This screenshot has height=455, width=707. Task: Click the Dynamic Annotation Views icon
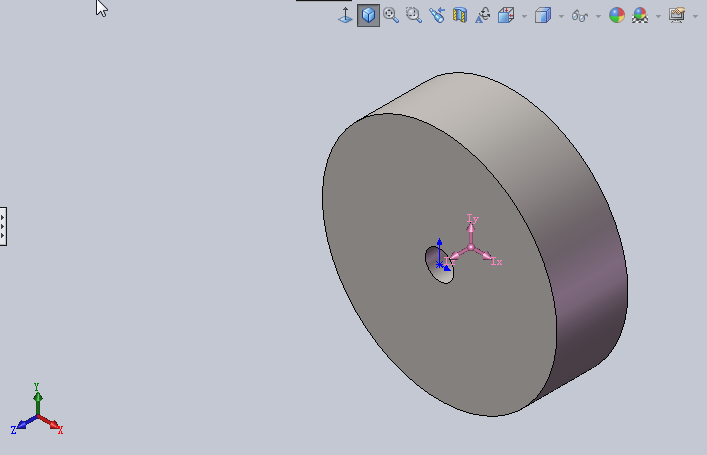tap(482, 15)
